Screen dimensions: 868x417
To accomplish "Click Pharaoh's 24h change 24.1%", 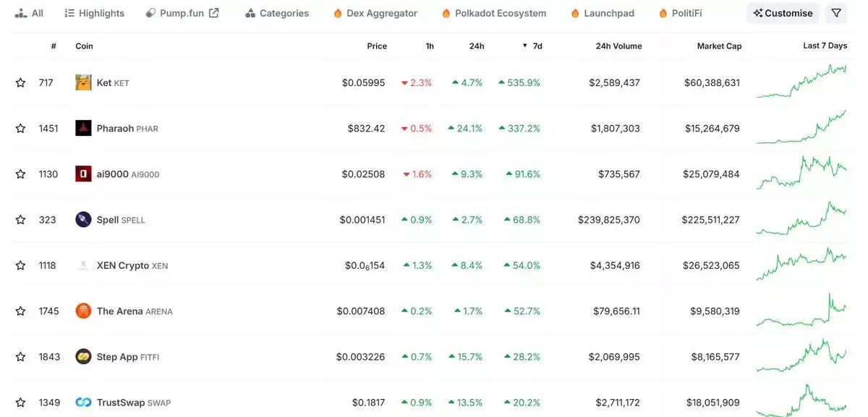I will click(x=465, y=129).
